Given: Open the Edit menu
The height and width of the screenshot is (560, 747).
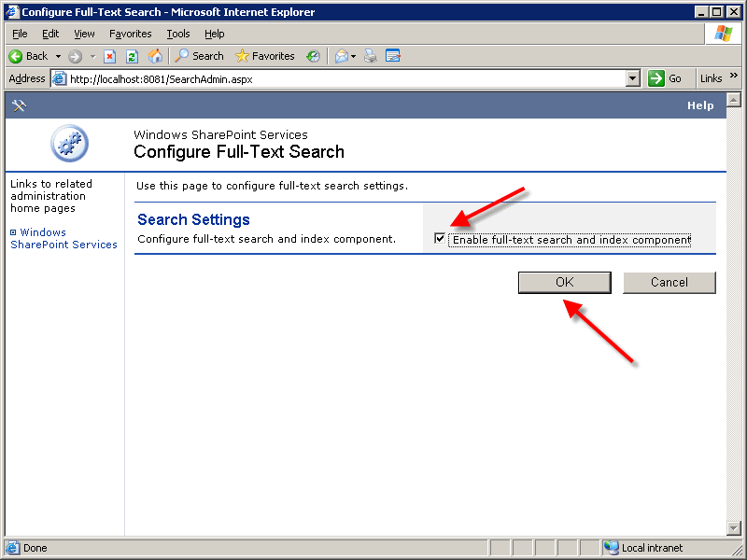Looking at the screenshot, I should tap(50, 34).
